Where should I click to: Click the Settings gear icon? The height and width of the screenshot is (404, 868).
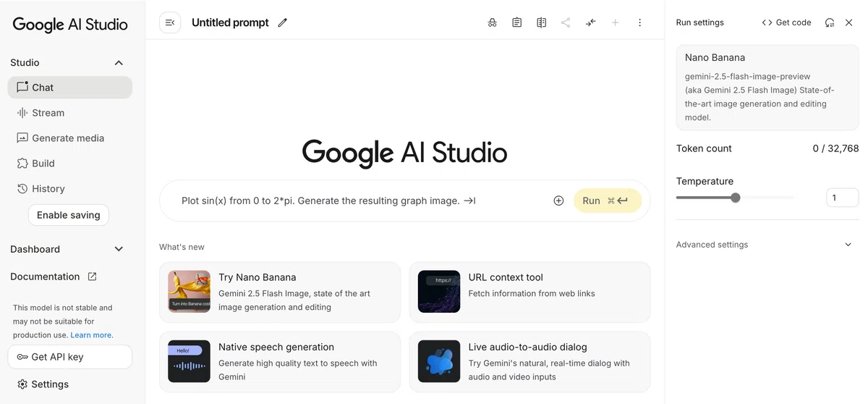22,384
